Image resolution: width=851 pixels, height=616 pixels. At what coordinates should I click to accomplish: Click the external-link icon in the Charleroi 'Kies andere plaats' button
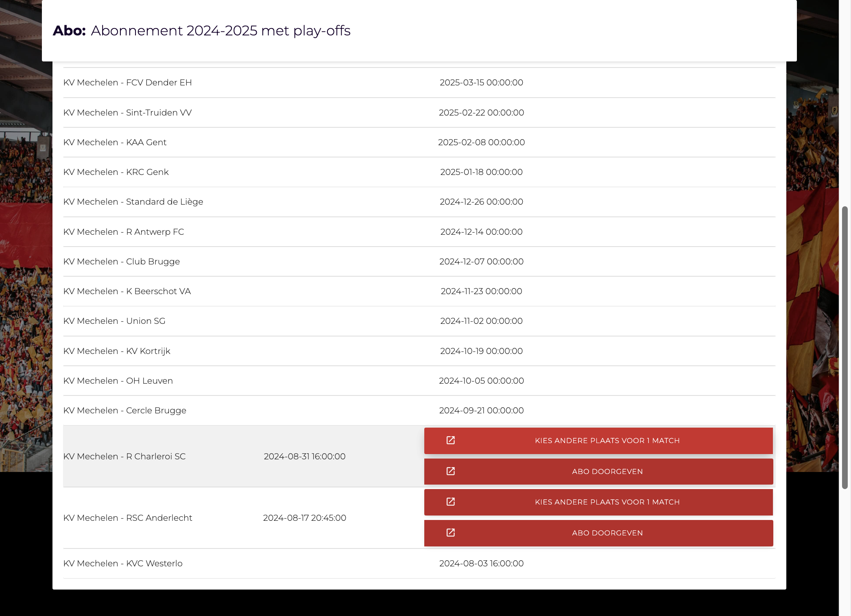450,440
